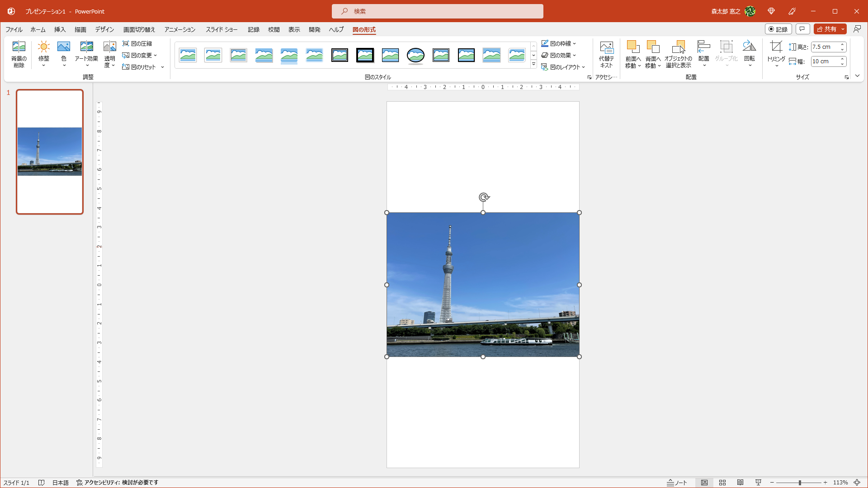This screenshot has width=868, height=488.
Task: Switch to slide sorter view
Action: [x=722, y=483]
